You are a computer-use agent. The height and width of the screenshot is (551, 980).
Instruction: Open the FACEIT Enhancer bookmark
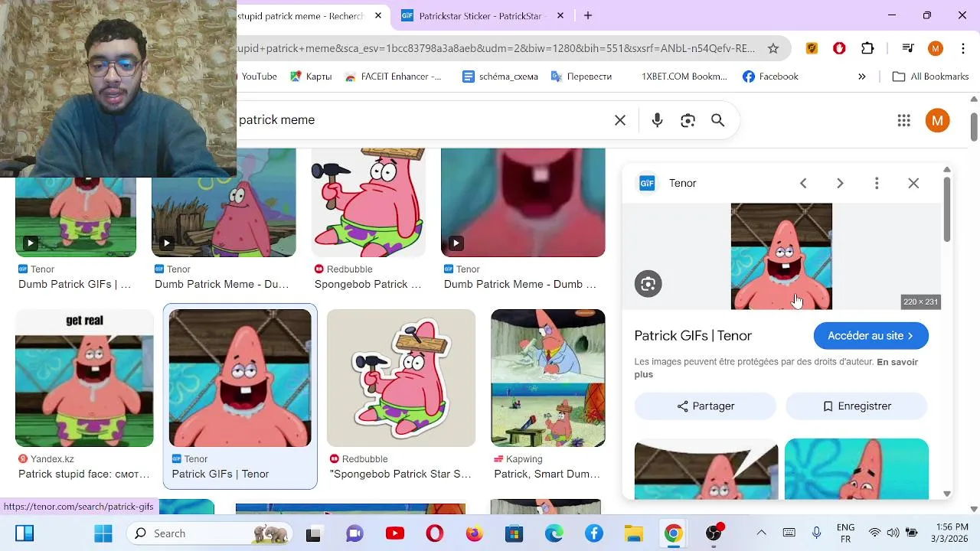[394, 77]
